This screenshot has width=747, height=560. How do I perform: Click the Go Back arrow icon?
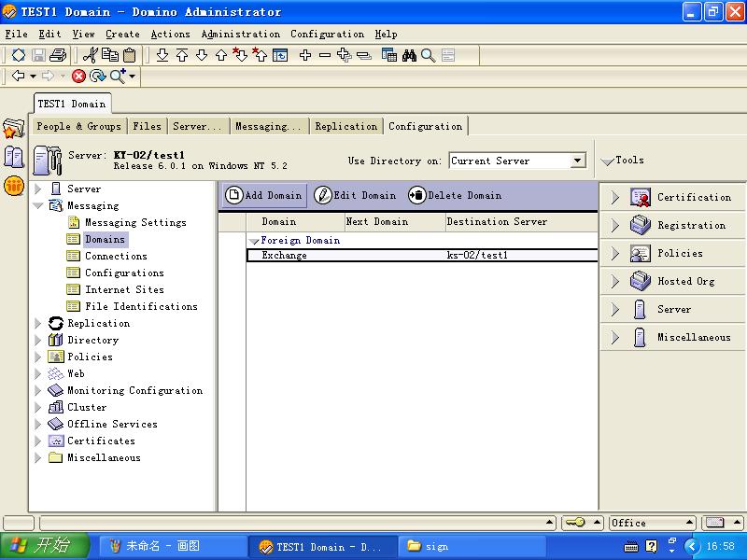19,76
